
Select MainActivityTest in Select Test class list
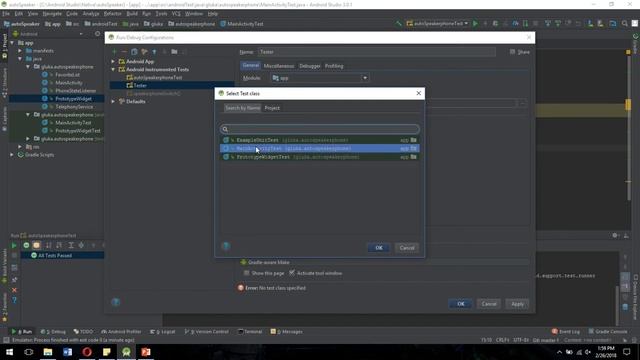pos(320,149)
